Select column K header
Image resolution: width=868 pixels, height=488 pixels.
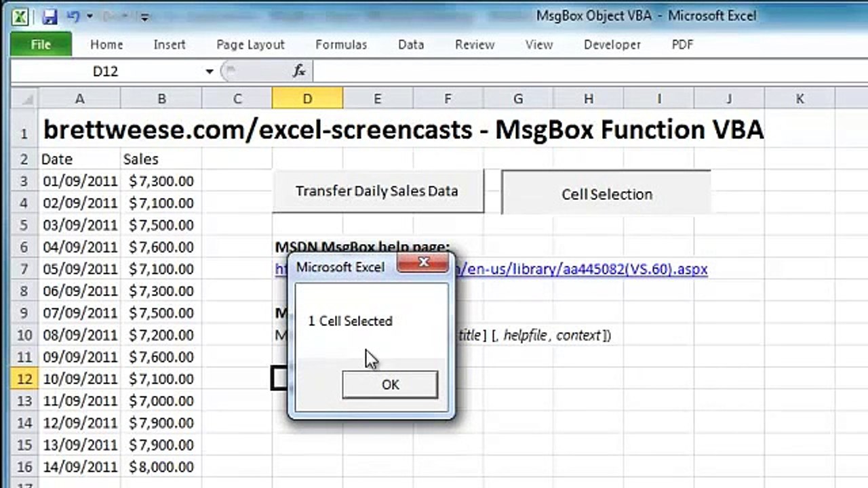point(800,99)
